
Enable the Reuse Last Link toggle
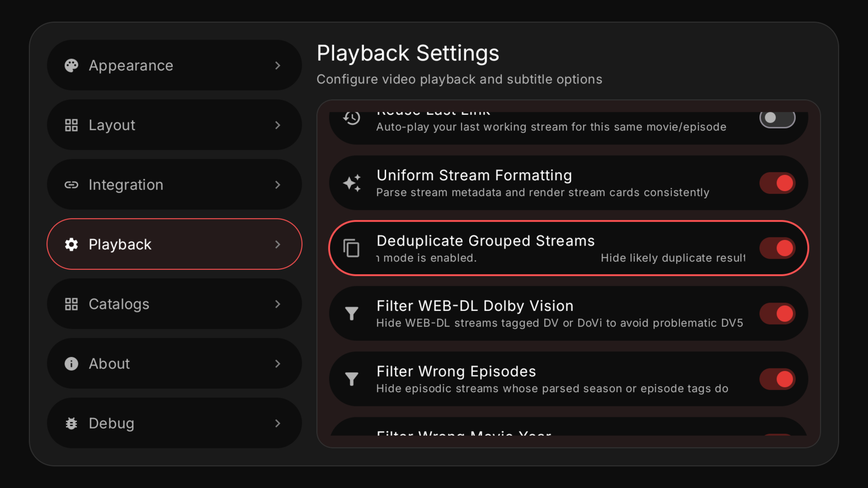pyautogui.click(x=777, y=118)
